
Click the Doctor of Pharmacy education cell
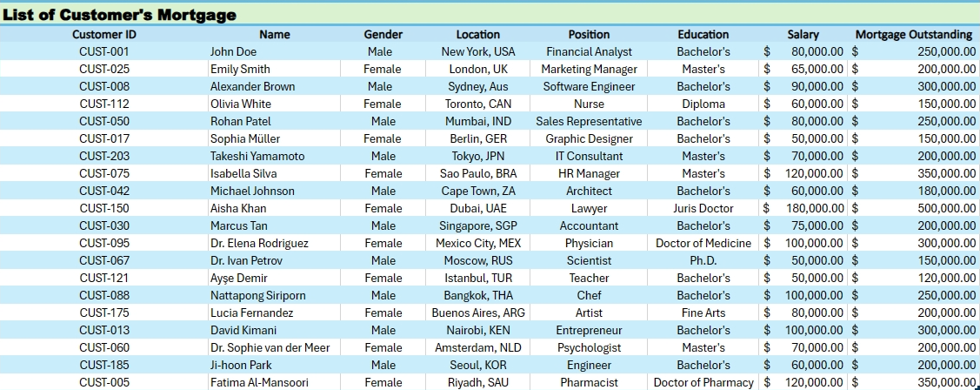pos(703,383)
